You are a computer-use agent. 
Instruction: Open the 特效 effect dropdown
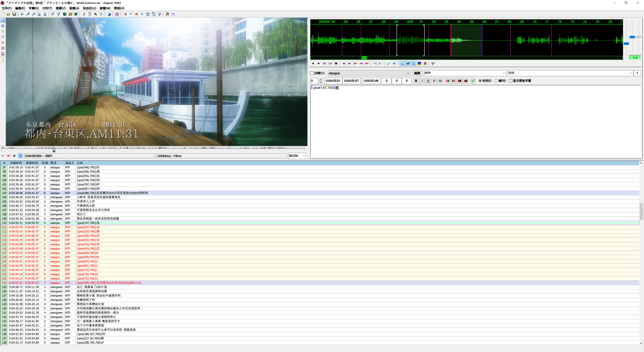pos(570,73)
